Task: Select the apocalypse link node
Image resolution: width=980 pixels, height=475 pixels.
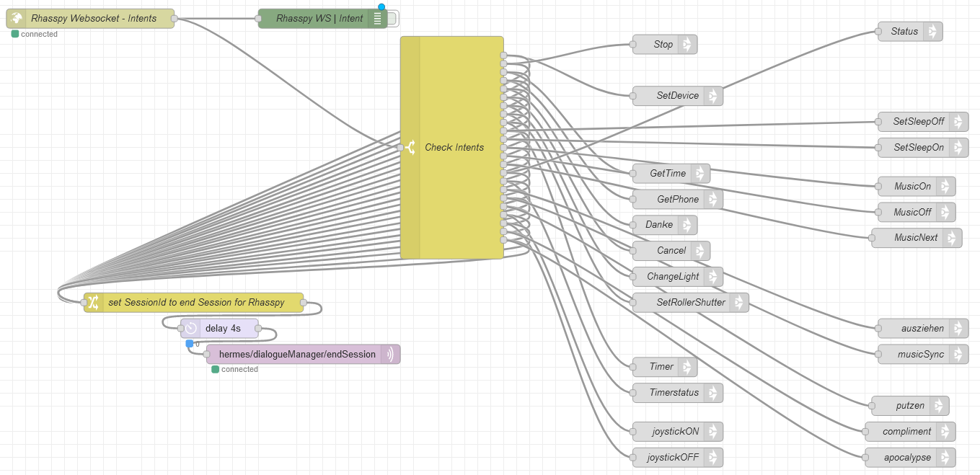Action: pyautogui.click(x=904, y=458)
